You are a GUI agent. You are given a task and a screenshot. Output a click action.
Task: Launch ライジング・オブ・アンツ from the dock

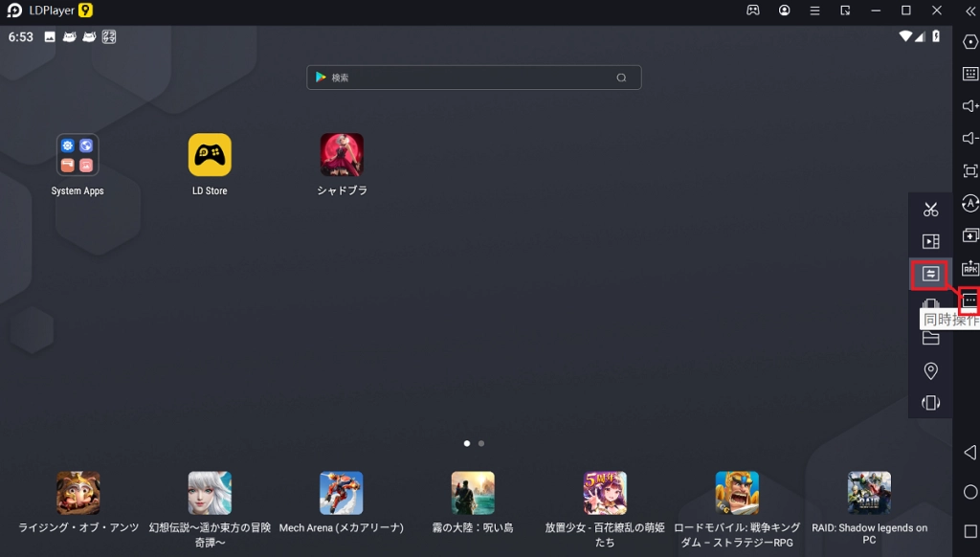(x=78, y=493)
